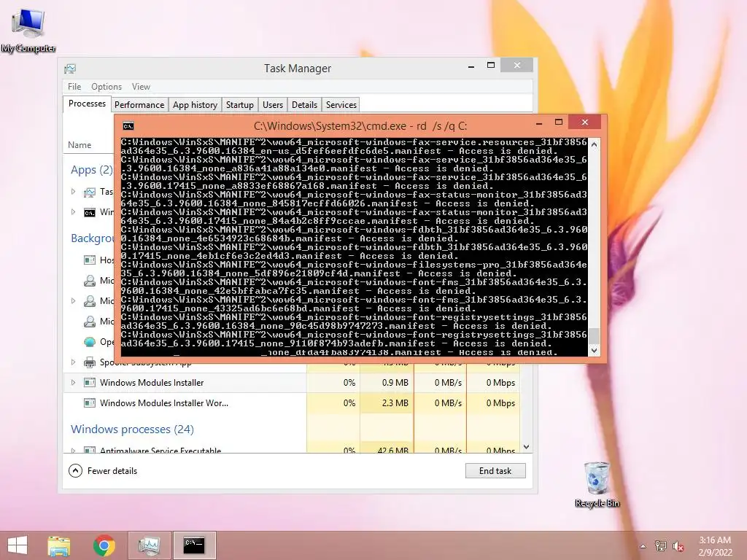
Task: Expand the Spooler SubSystem App row
Action: click(x=73, y=362)
